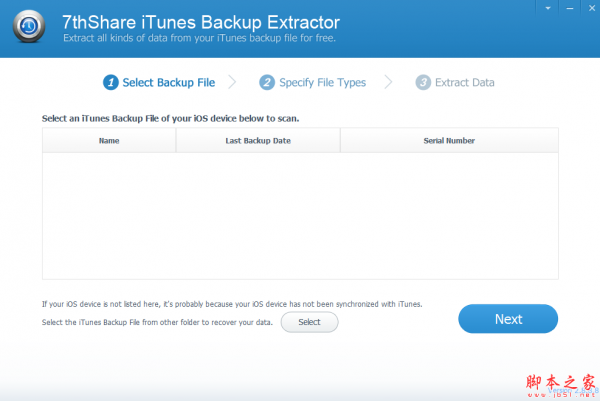Minimize the Backup Extractor window

tap(570, 8)
